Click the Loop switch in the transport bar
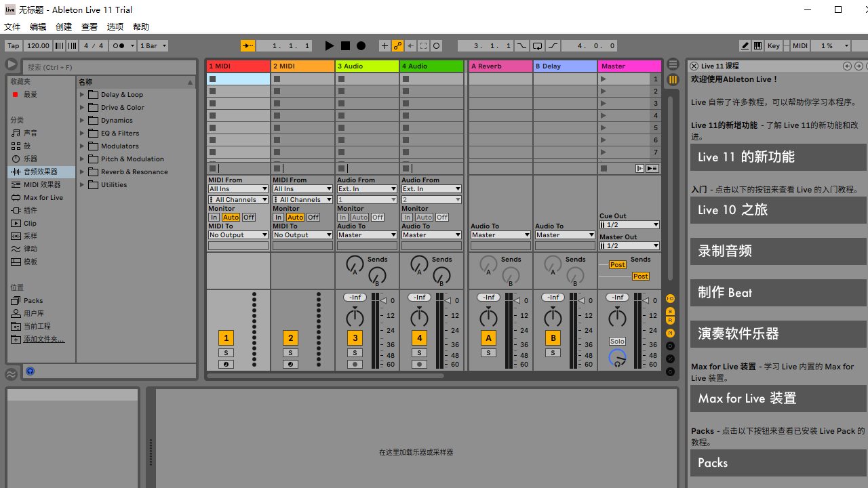868x488 pixels. click(x=537, y=45)
